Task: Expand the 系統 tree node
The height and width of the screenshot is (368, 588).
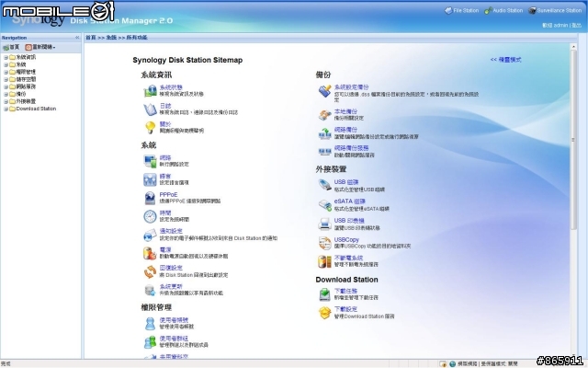Action: pyautogui.click(x=6, y=64)
